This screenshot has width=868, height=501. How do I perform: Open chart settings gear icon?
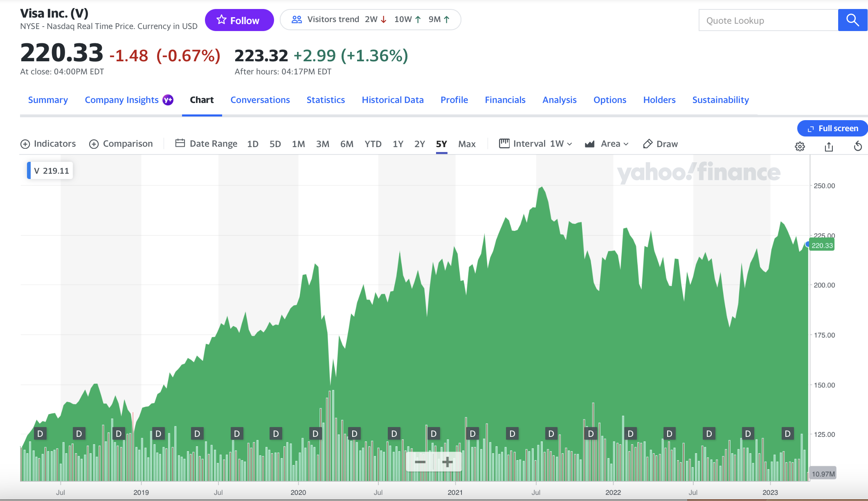[800, 146]
